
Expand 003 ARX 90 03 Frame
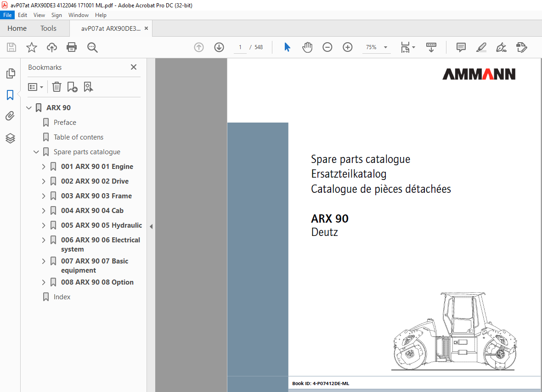pos(44,196)
